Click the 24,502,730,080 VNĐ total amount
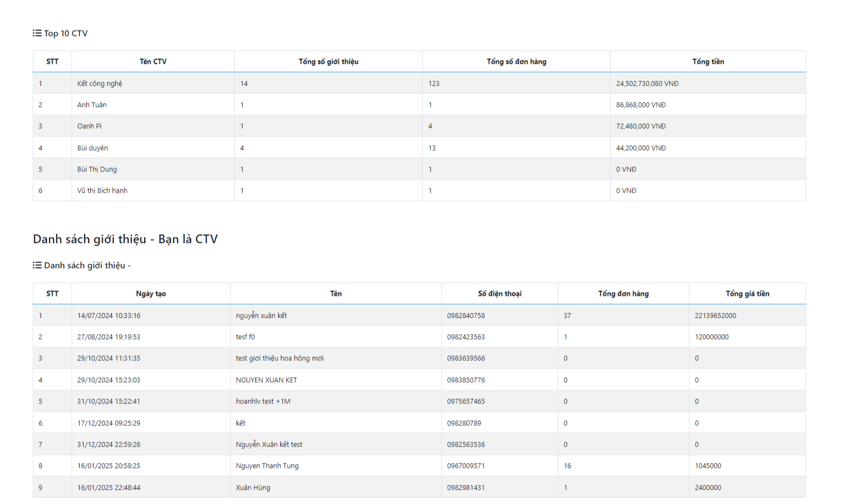The width and height of the screenshot is (850, 504). 647,84
